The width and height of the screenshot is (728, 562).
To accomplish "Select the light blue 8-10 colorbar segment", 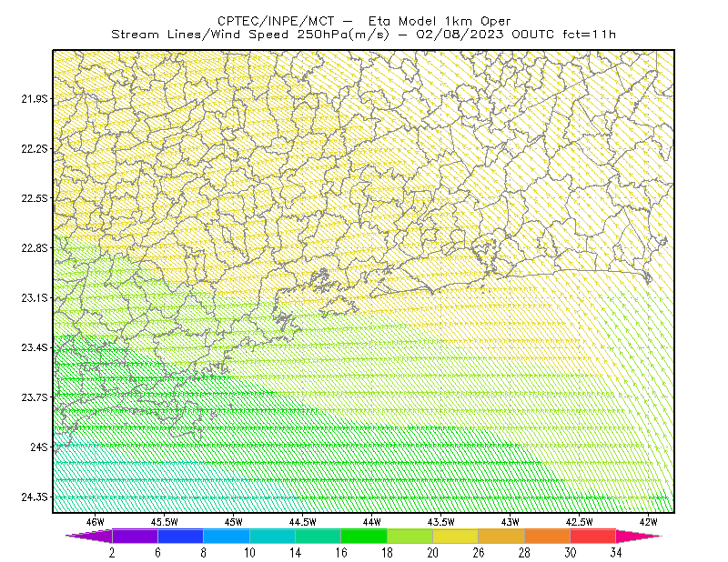I will [227, 536].
